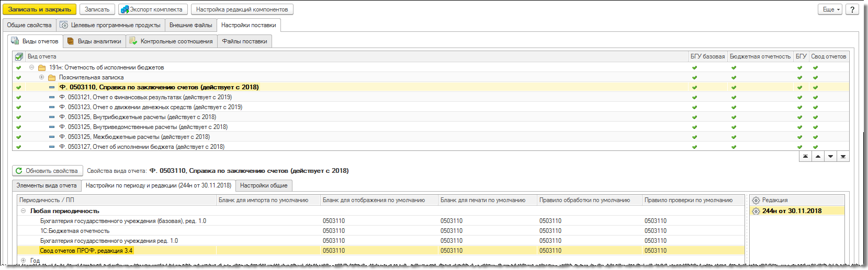Open the Еще dropdown menu
868x270 pixels.
830,9
